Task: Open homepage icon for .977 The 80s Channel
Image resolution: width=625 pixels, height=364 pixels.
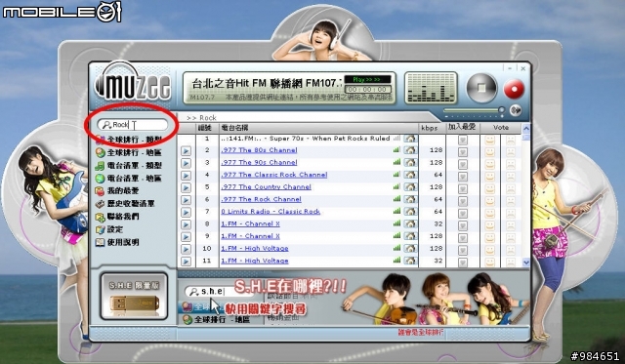Action: coord(410,150)
